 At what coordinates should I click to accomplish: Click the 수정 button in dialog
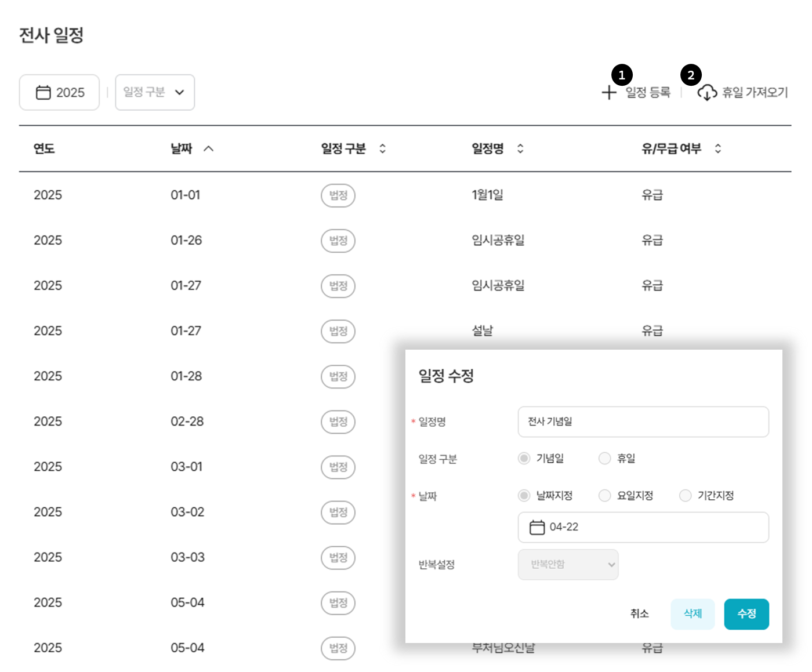(746, 614)
